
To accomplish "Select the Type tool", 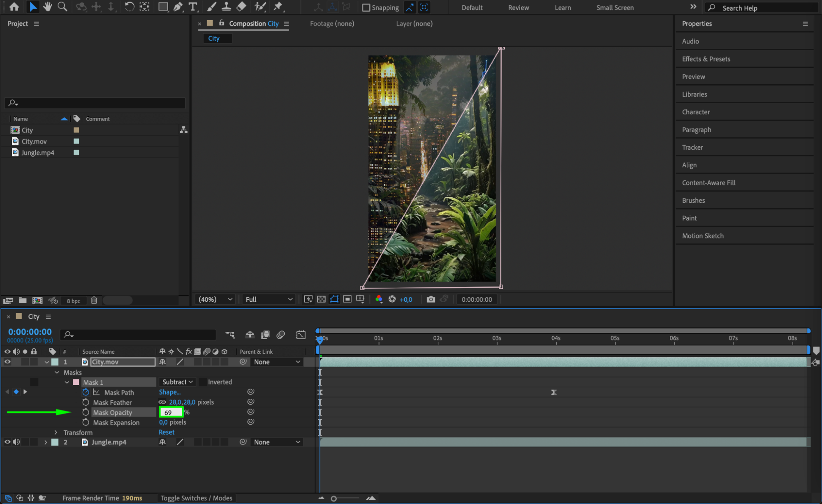I will click(193, 7).
